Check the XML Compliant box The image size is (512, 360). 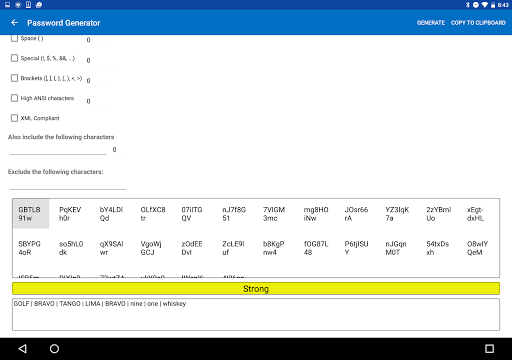14,118
